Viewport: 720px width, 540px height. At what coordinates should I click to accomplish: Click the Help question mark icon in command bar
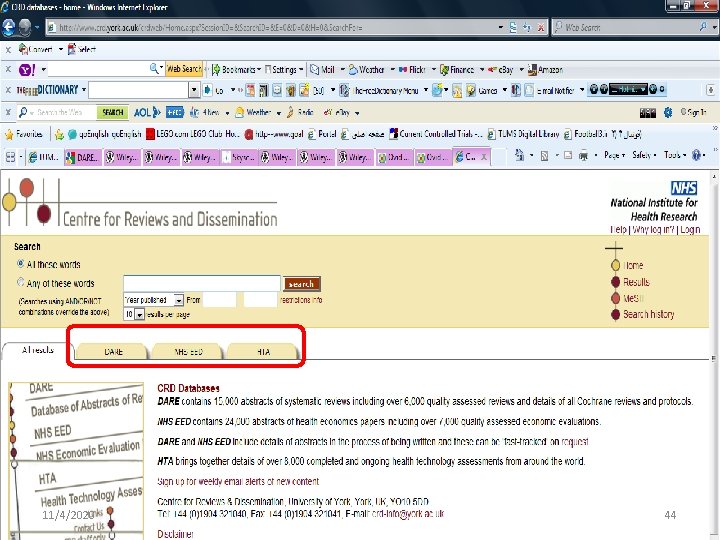point(696,155)
